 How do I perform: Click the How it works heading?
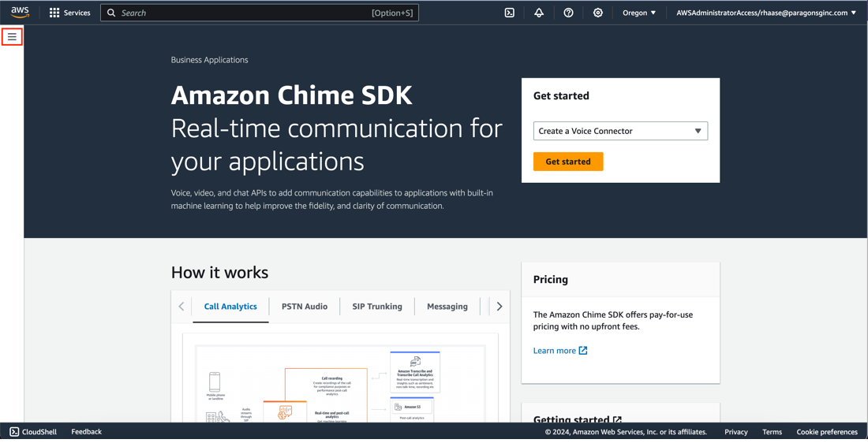[220, 272]
